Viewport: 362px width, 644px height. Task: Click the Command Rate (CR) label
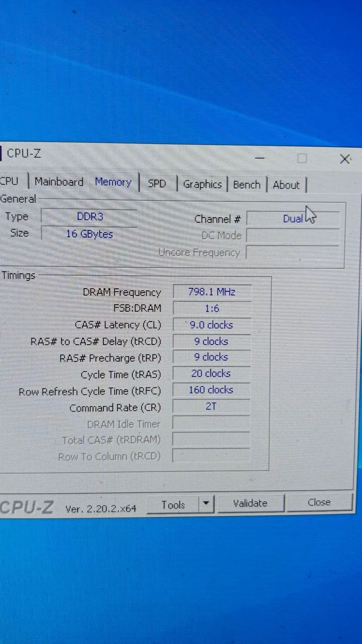coord(115,408)
